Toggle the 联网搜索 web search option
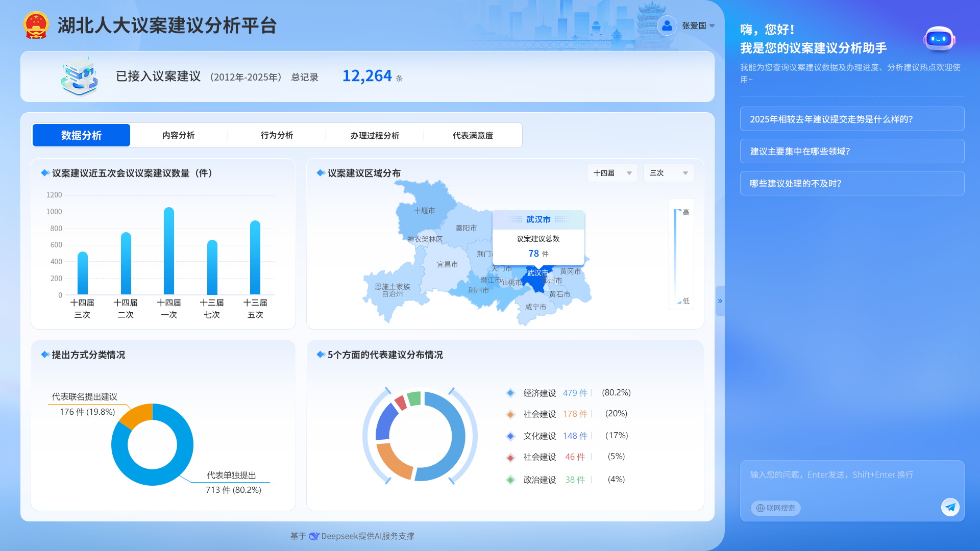The width and height of the screenshot is (980, 551). point(775,508)
